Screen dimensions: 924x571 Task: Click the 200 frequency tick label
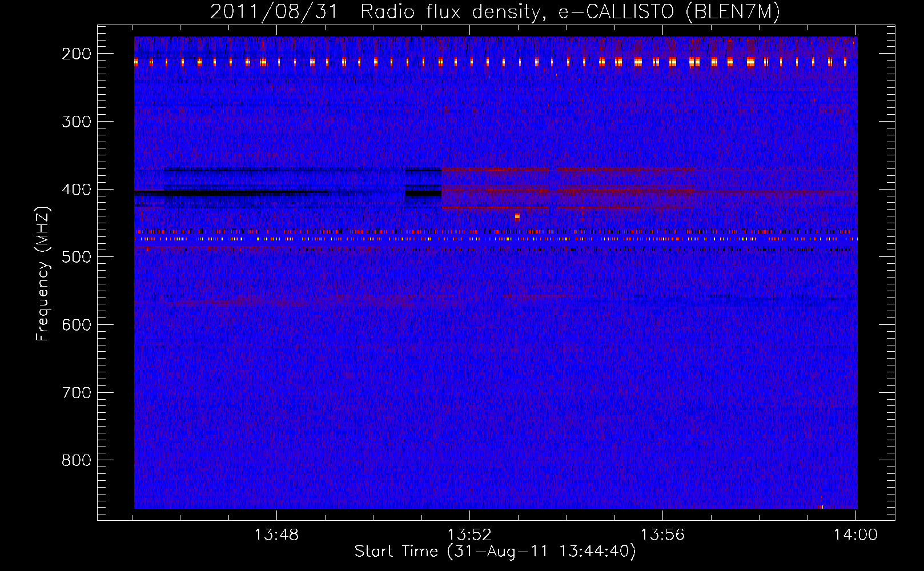(77, 54)
